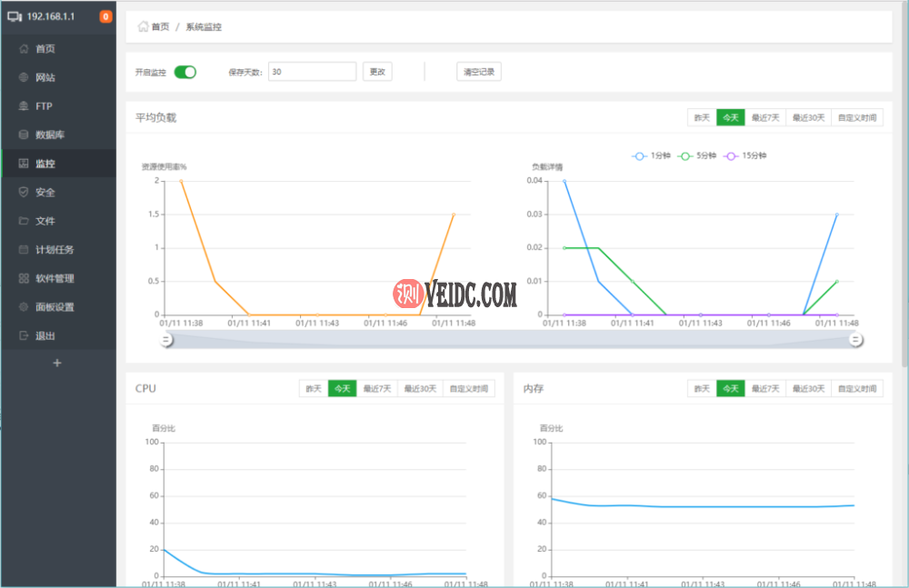Click the FTP icon in sidebar
Screen dimensions: 909x588
click(x=24, y=106)
